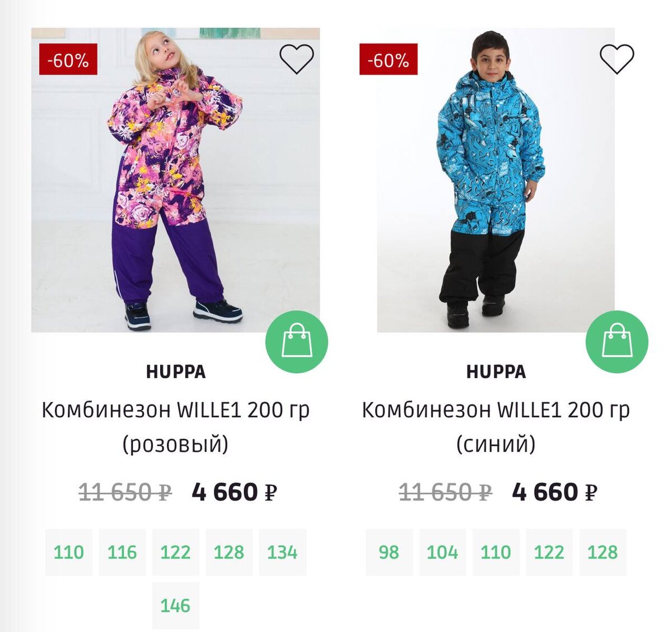The height and width of the screenshot is (632, 672).
Task: Add pink jumpsuit to shopping bag
Action: (297, 342)
